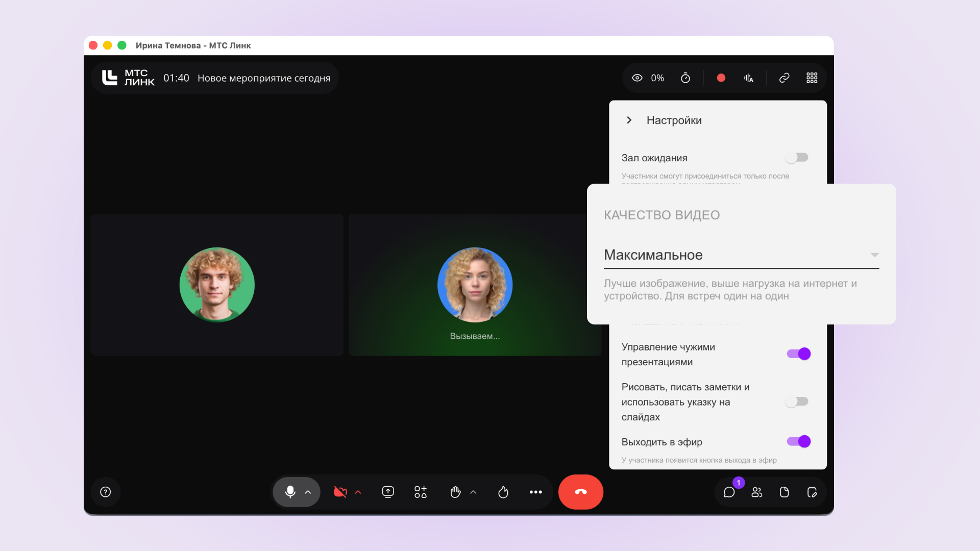This screenshot has height=551, width=980.
Task: Turn on the camera
Action: click(340, 492)
